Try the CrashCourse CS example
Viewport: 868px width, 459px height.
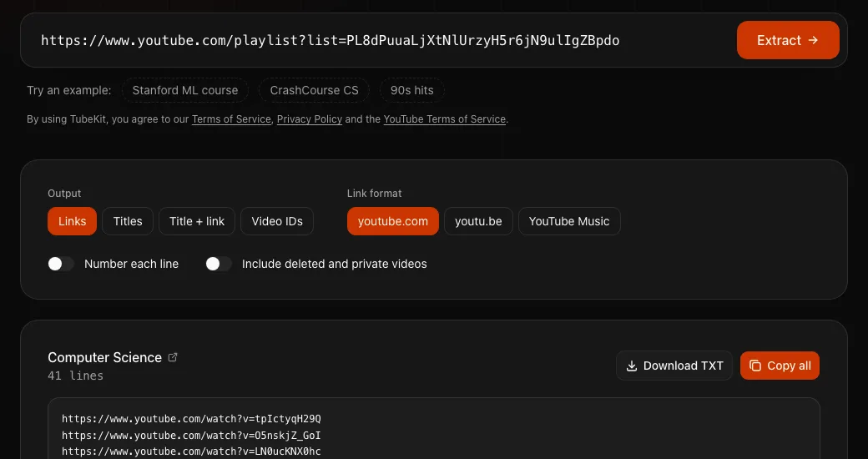[x=314, y=90]
